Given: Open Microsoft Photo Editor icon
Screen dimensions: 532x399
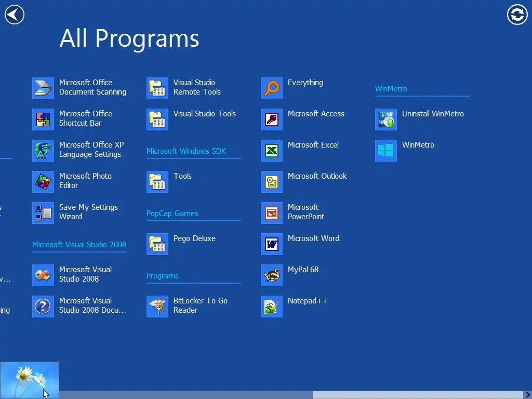Looking at the screenshot, I should 43,182.
